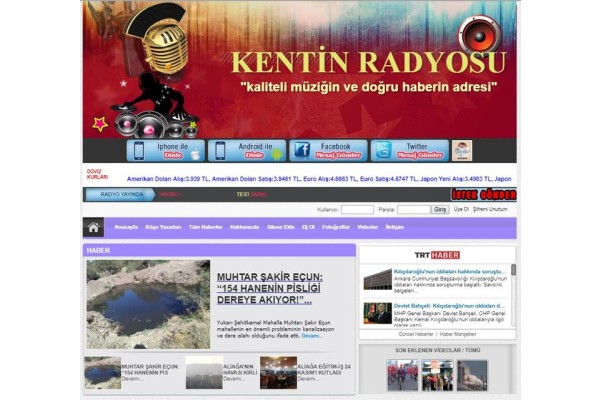Open the MUHTAR ŞAKİR EÇUN headline link
600x400 pixels.
click(270, 289)
